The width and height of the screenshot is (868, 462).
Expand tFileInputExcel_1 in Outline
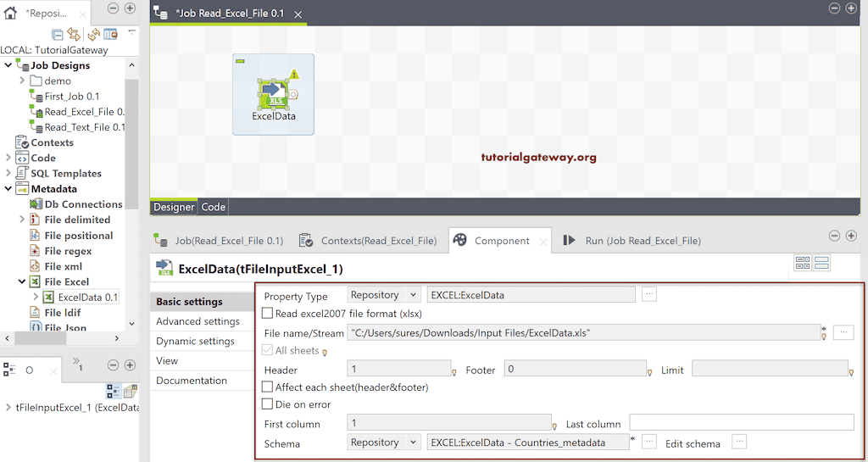click(x=8, y=407)
